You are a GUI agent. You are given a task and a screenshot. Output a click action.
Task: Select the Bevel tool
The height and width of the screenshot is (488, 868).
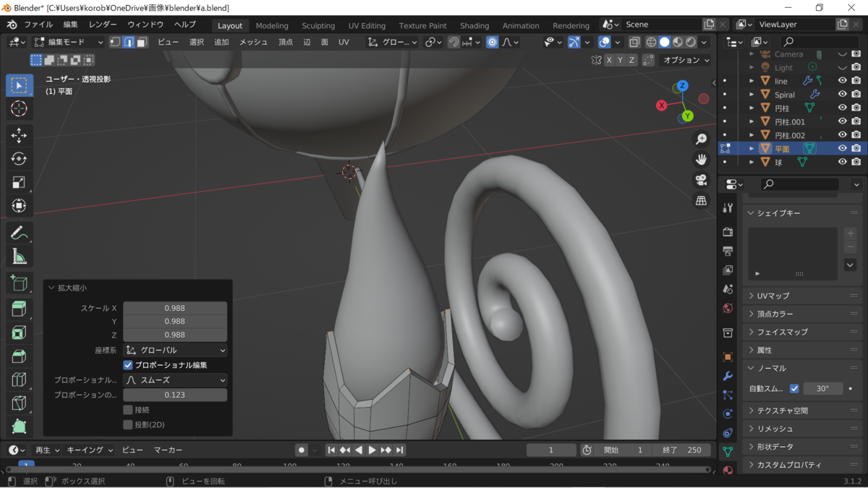[x=20, y=356]
